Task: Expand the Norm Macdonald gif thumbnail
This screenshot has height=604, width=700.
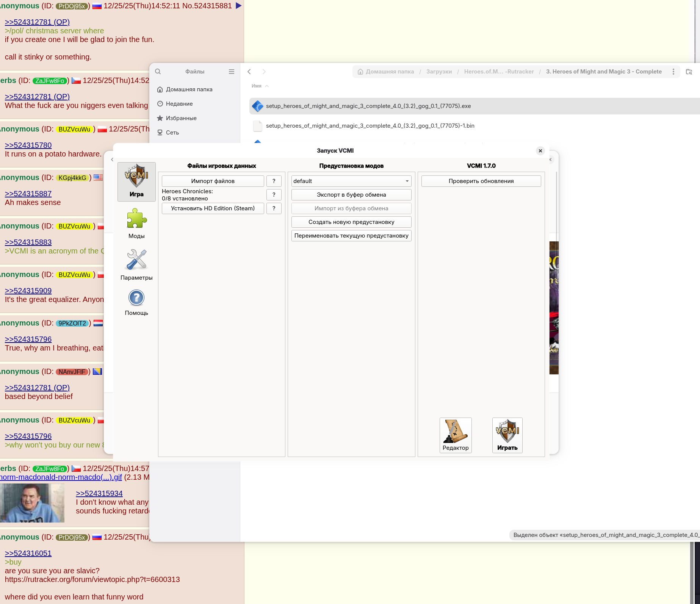Action: pyautogui.click(x=32, y=503)
